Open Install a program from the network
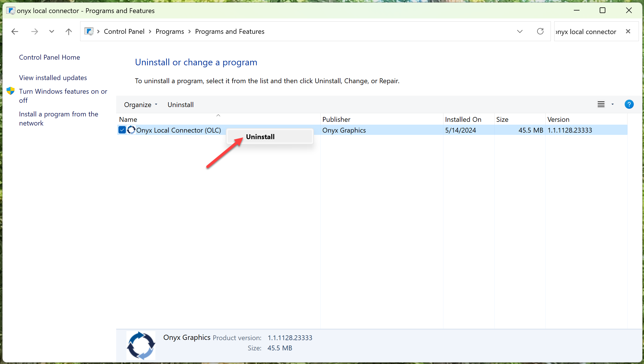This screenshot has height=364, width=644. tap(59, 119)
